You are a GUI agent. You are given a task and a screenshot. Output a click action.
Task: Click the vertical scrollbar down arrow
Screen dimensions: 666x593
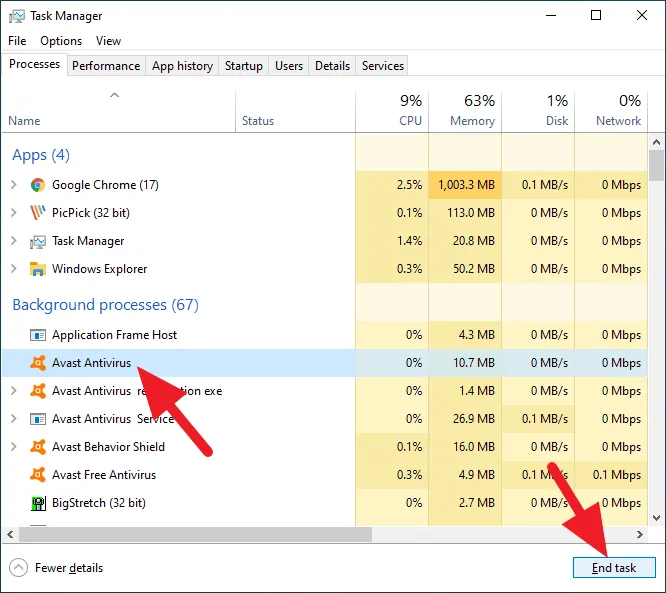click(x=657, y=518)
